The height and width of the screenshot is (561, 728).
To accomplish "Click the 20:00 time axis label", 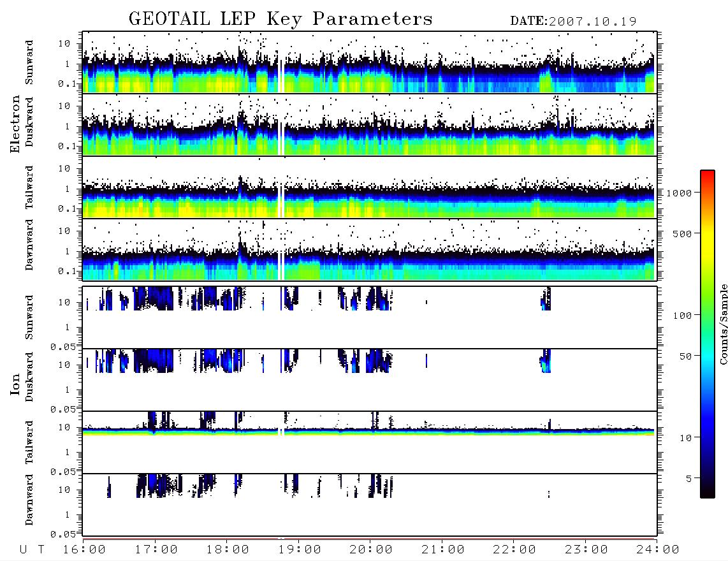I will tap(371, 550).
